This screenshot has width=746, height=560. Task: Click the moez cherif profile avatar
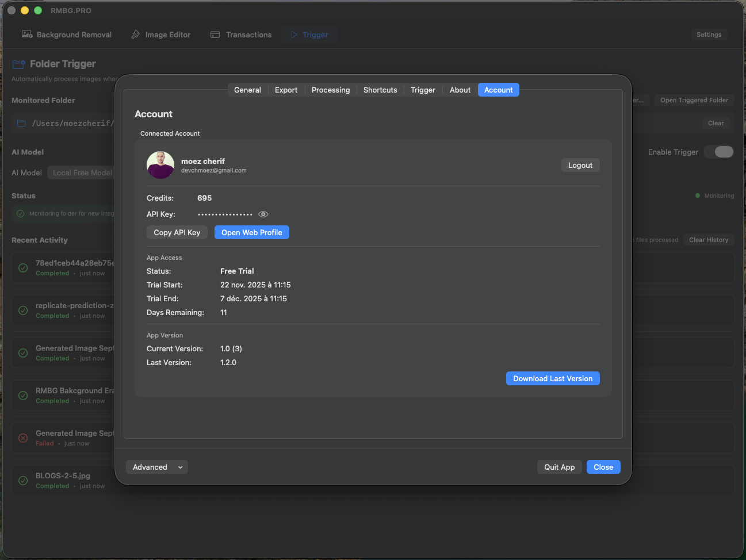(160, 165)
